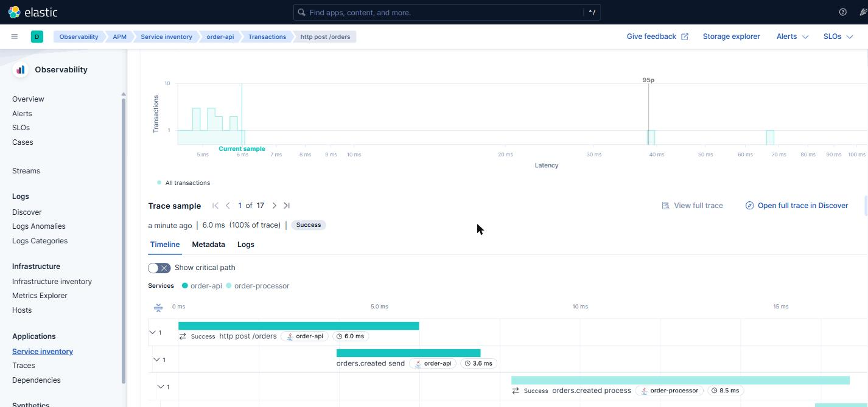This screenshot has height=407, width=868.
Task: Collapse the http post /orders span row
Action: tap(152, 332)
